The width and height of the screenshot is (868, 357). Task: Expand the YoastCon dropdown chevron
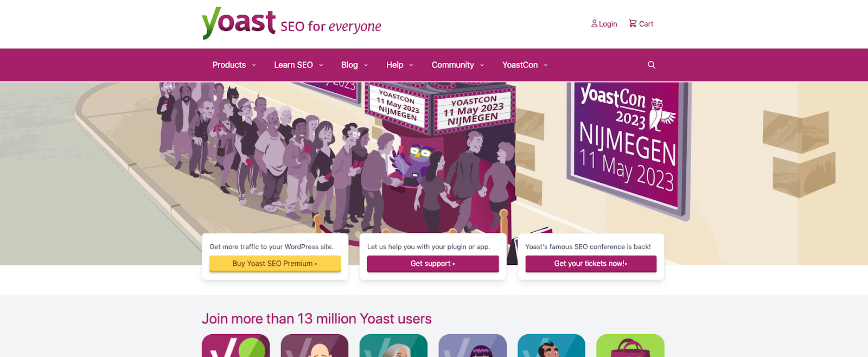coord(546,65)
